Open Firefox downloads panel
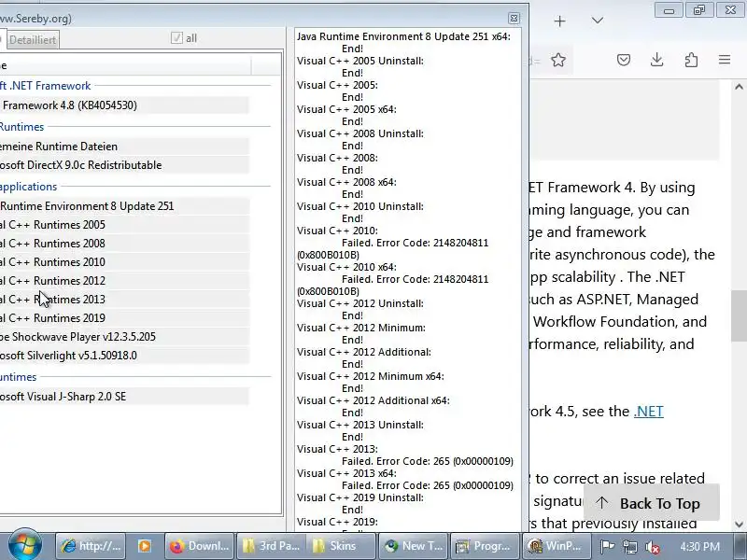Image resolution: width=747 pixels, height=560 pixels. coord(657,60)
